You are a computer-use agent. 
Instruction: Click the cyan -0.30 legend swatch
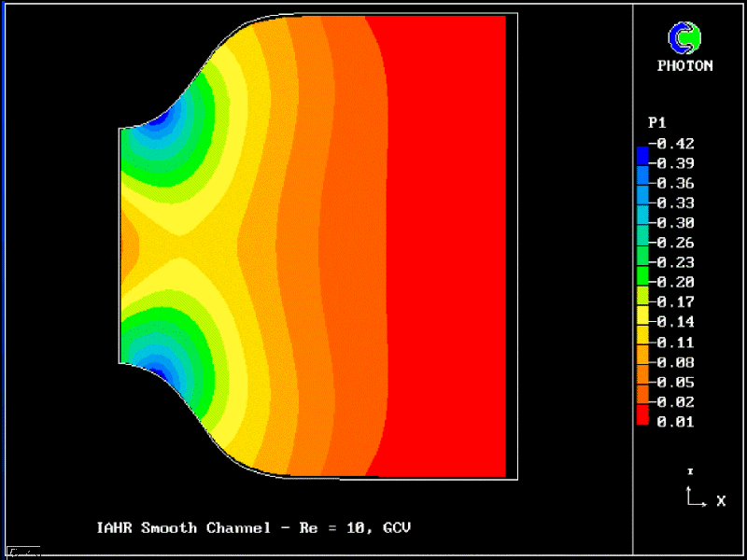coord(642,222)
